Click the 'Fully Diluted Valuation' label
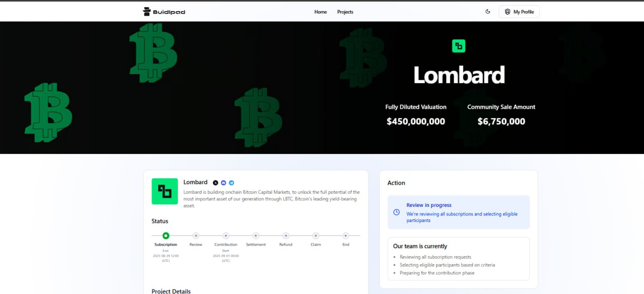 416,107
